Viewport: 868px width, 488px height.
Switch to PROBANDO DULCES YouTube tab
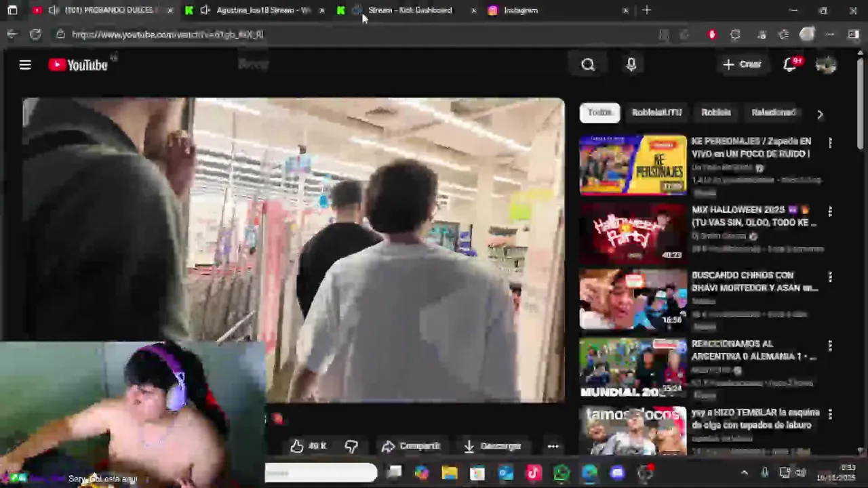click(102, 10)
